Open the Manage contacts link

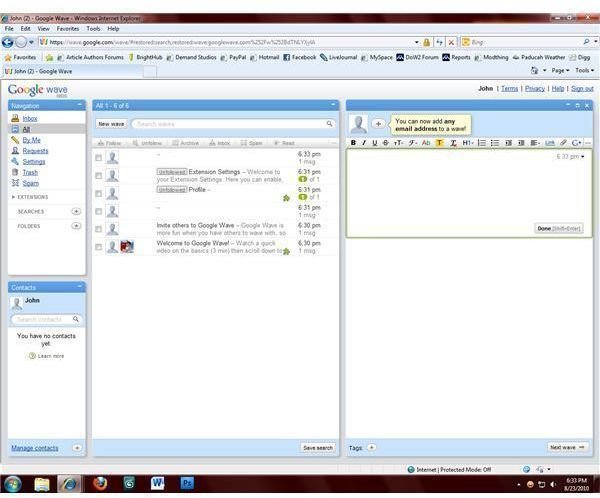pos(34,448)
